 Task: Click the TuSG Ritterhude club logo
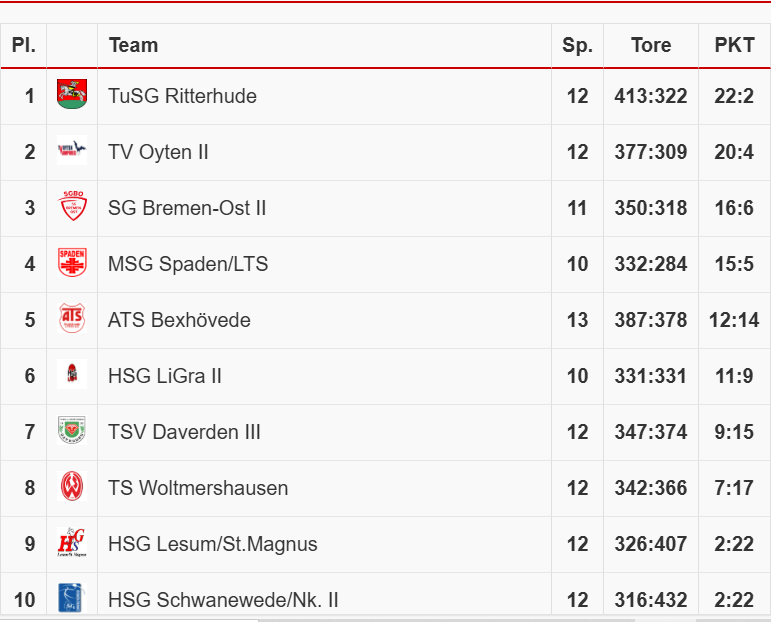pos(72,96)
